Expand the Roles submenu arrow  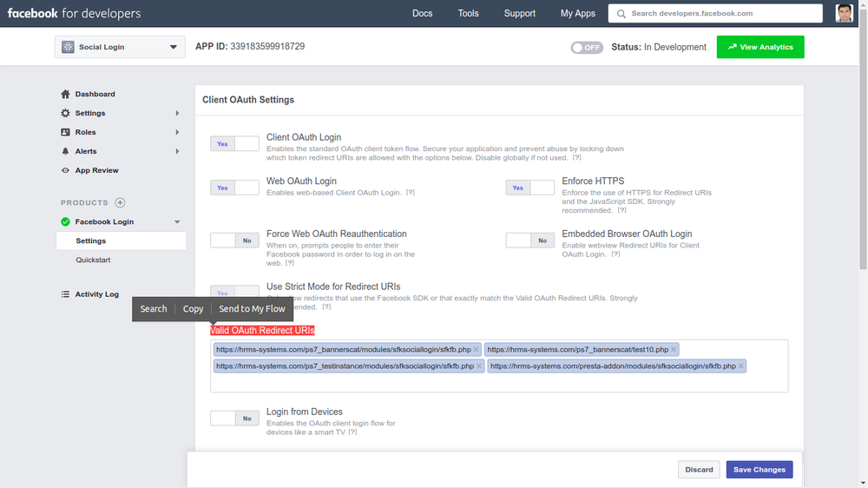(177, 132)
